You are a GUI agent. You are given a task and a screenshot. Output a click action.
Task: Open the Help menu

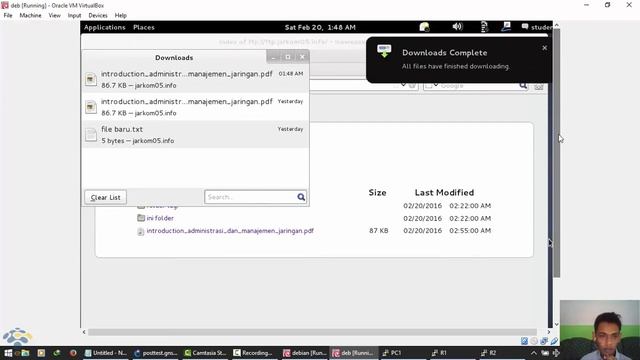[120, 16]
